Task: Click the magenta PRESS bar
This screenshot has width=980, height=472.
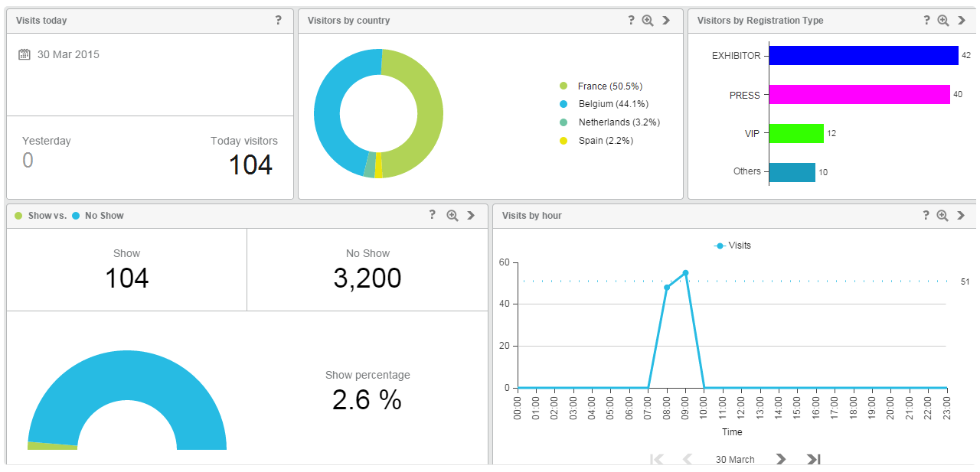Action: [x=859, y=95]
